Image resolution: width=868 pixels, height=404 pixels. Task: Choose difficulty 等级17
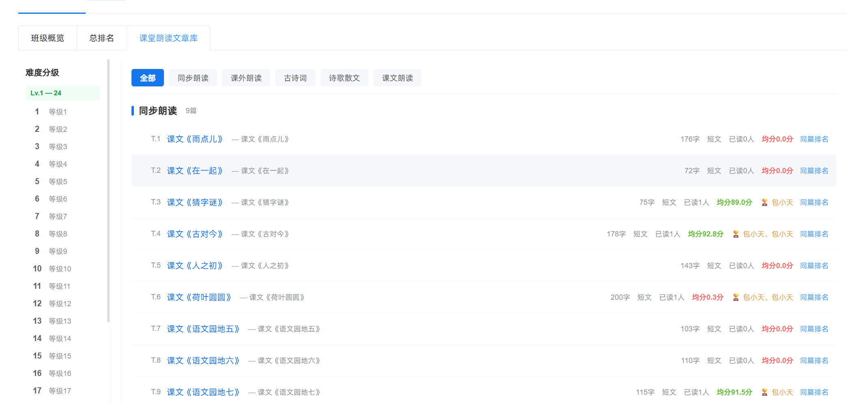pyautogui.click(x=60, y=391)
